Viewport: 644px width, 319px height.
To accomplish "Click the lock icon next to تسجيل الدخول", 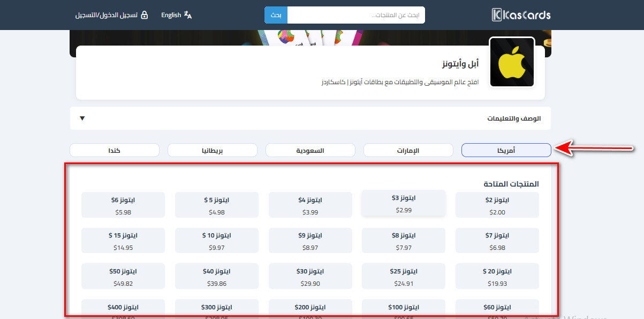I will point(144,14).
